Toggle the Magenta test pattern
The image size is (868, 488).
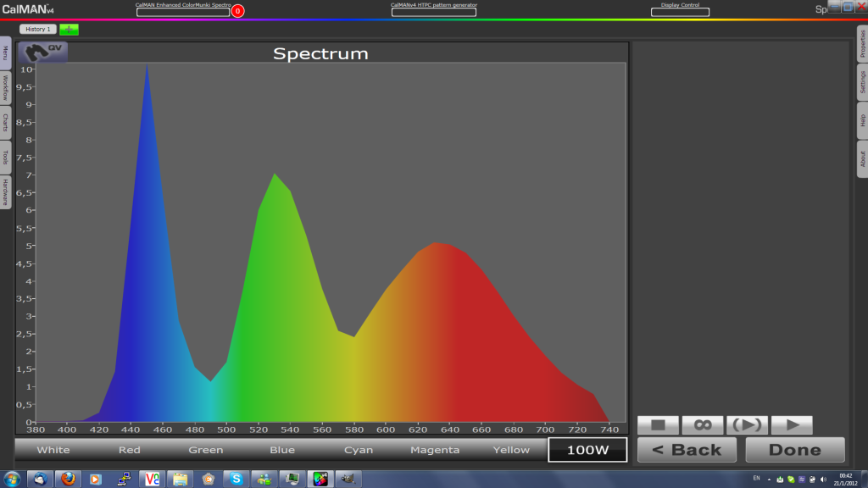(435, 450)
